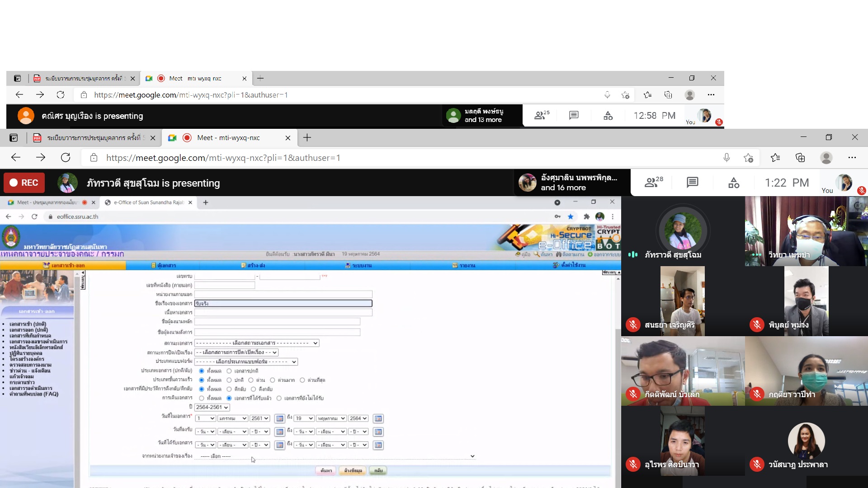Open the Meet activities icon

pos(733,183)
